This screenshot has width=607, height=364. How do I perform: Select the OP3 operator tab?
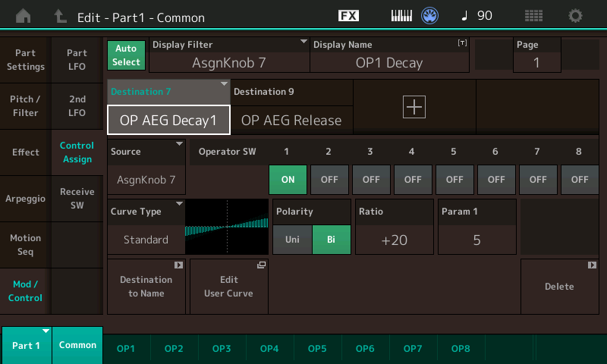click(x=222, y=348)
